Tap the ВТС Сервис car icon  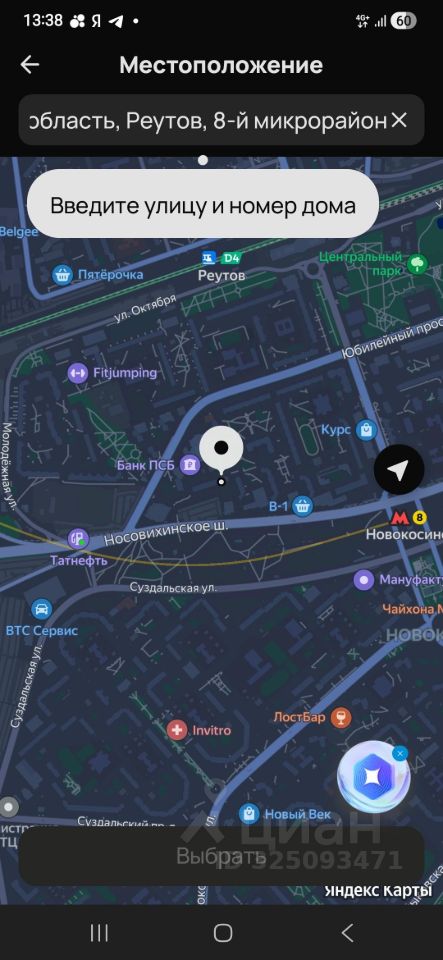point(41,609)
